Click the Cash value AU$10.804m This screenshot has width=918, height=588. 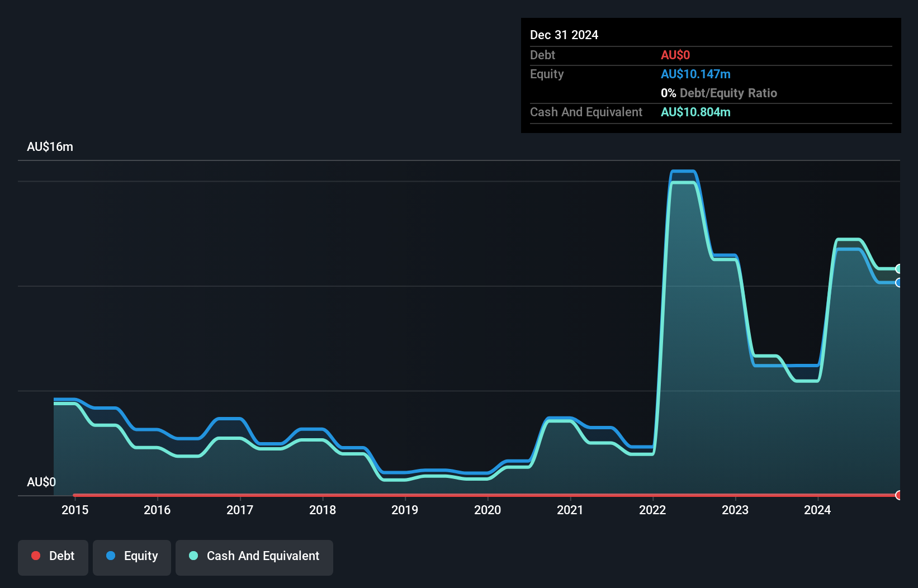click(695, 112)
